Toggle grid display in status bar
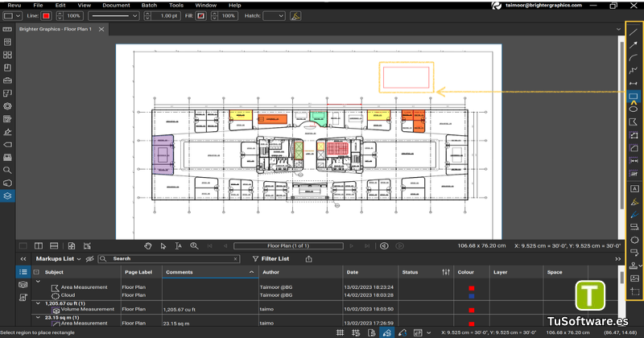Image resolution: width=644 pixels, height=338 pixels. [340, 332]
